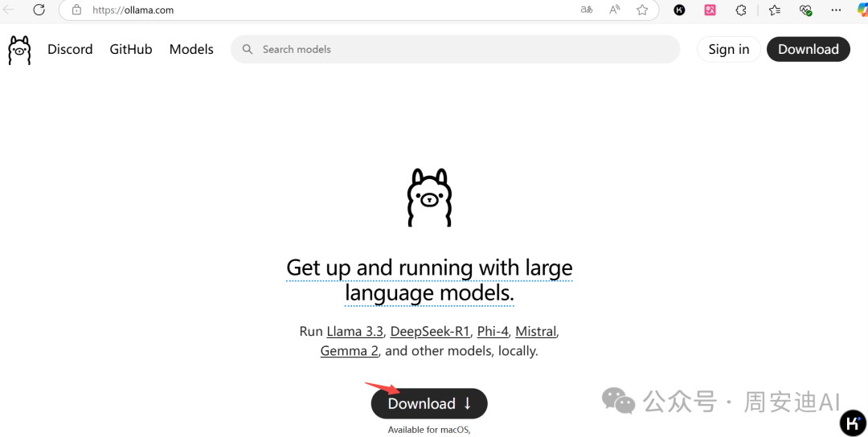The width and height of the screenshot is (868, 437).
Task: Open the translate page icon in address bar
Action: coord(587,10)
